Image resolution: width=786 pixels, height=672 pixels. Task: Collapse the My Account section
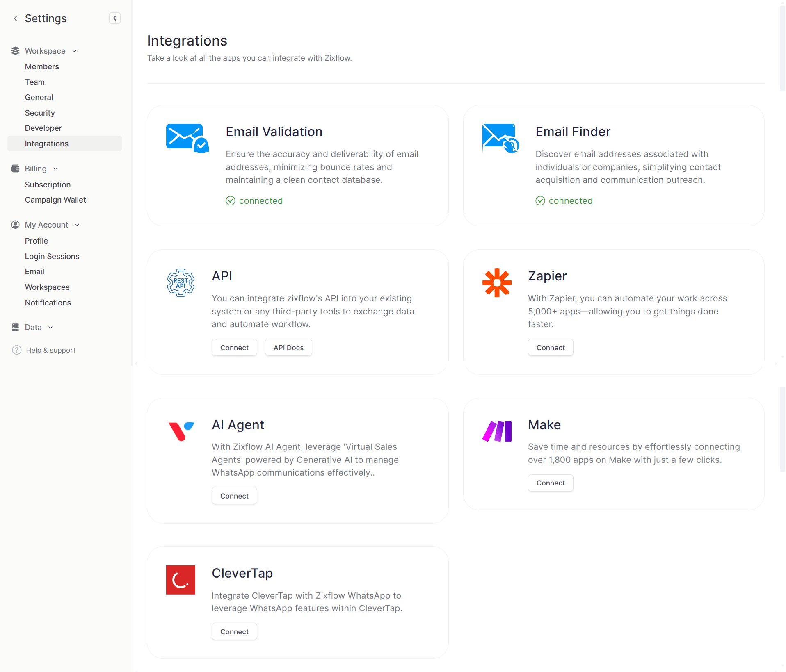pos(77,225)
